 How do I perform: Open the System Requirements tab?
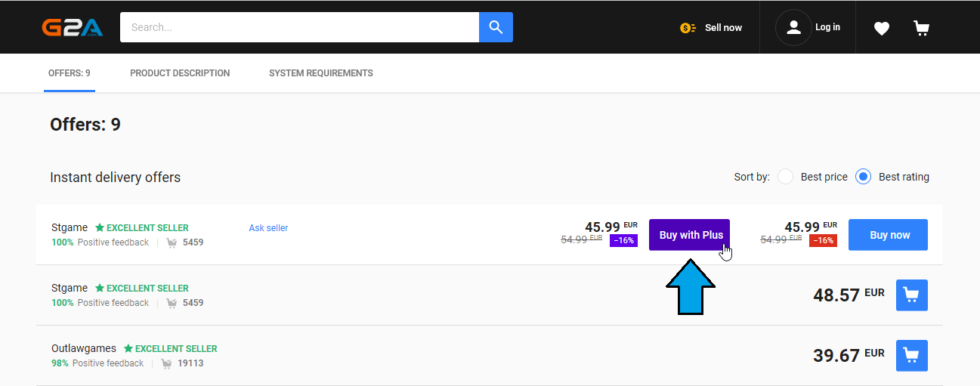click(321, 73)
